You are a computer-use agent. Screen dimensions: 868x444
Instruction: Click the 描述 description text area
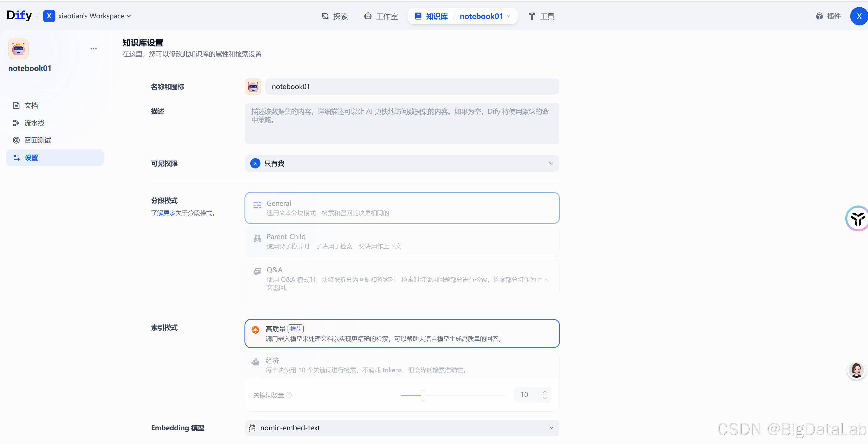(x=402, y=123)
